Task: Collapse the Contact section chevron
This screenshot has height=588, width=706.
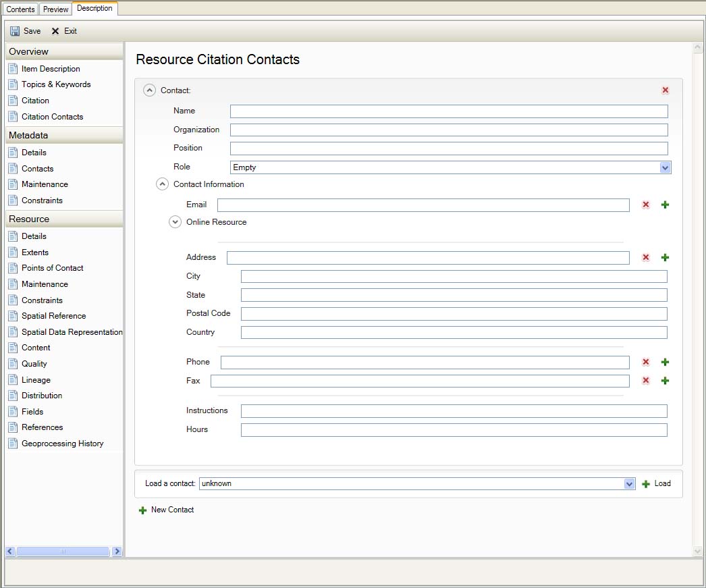Action: [150, 90]
